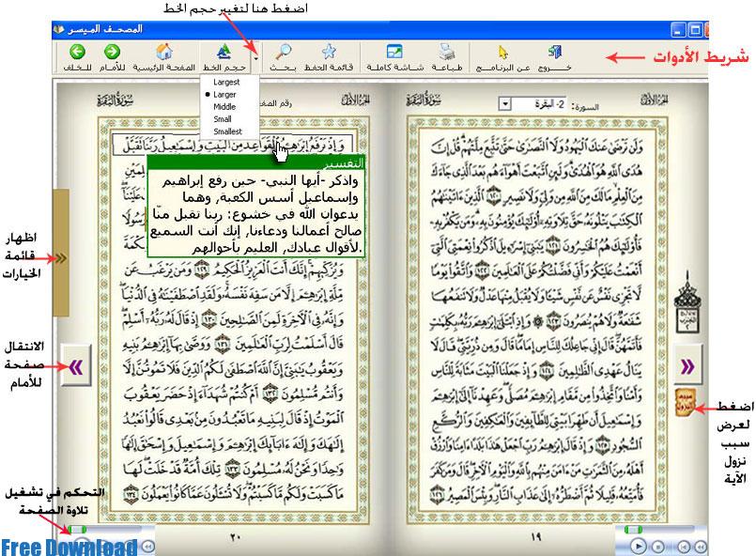This screenshot has width=756, height=556.
Task: Click the green Forward arrow toolbar icon
Action: (113, 52)
